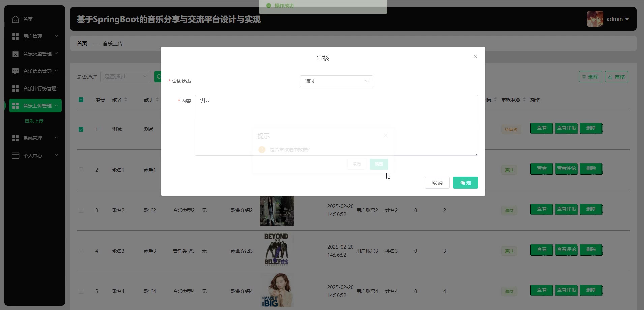Viewport: 644px width, 310px height.
Task: Expand the 音乐信息管理 menu chevron
Action: [56, 71]
